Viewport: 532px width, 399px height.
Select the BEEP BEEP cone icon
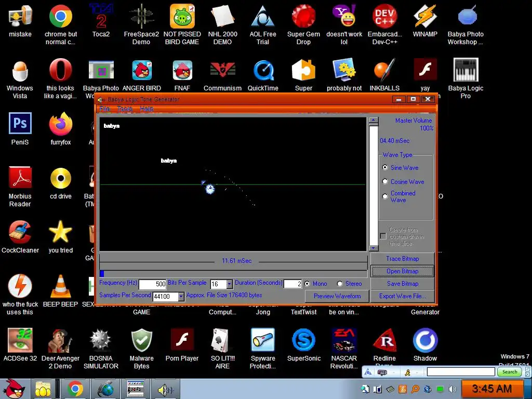tap(60, 291)
